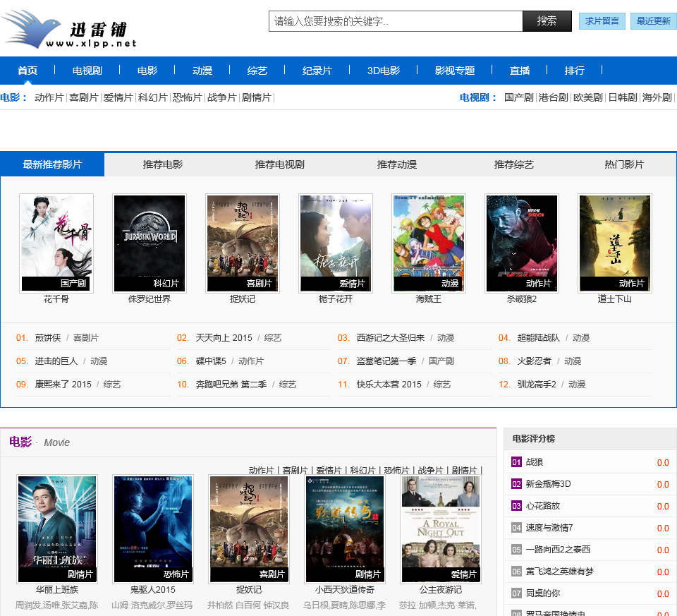
Task: Filter movies by 动作片 in sub-navigation
Action: click(x=49, y=97)
